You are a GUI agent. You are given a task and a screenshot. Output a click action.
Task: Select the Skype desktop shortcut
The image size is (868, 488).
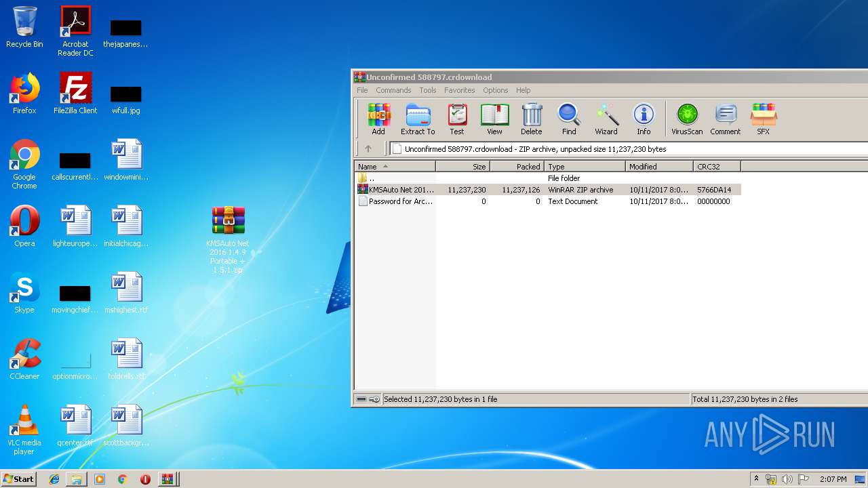(x=24, y=293)
